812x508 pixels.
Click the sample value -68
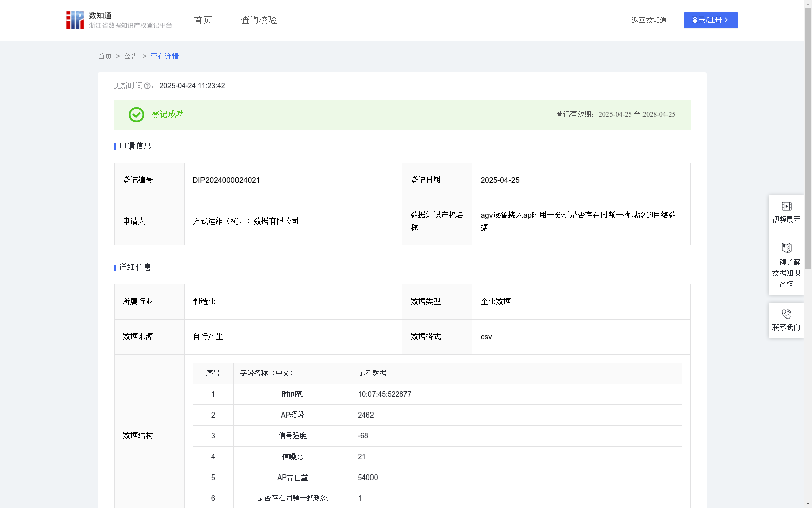363,436
